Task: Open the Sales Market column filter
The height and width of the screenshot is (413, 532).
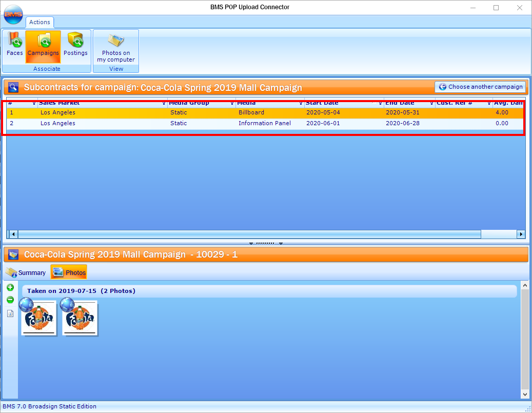Action: (x=164, y=103)
